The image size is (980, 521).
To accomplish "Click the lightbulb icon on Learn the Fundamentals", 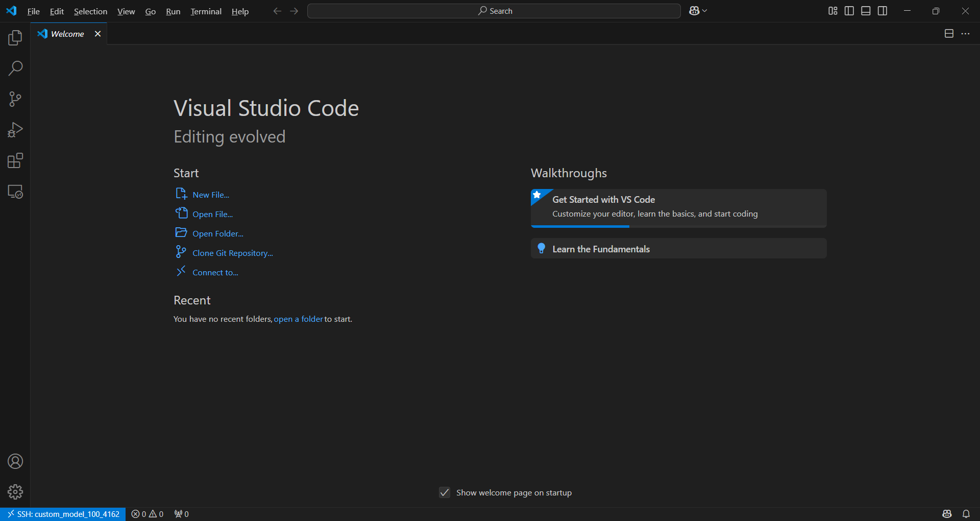I will 542,248.
